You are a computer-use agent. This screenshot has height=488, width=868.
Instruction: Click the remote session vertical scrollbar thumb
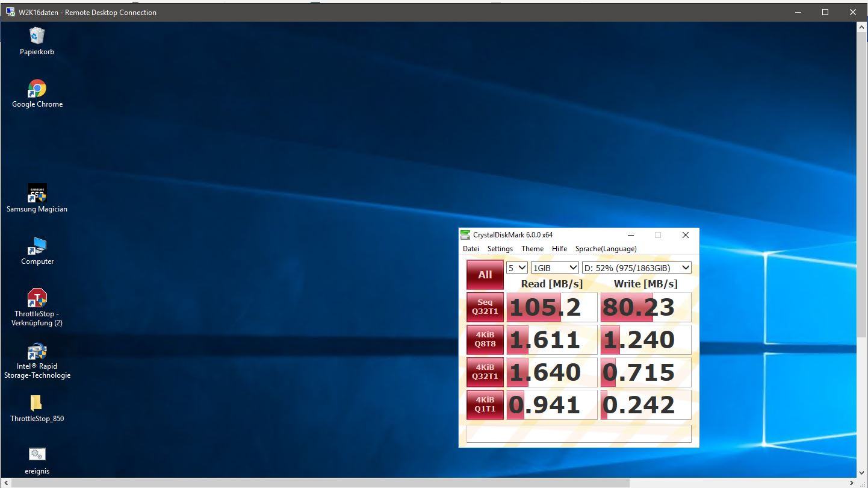[862, 186]
